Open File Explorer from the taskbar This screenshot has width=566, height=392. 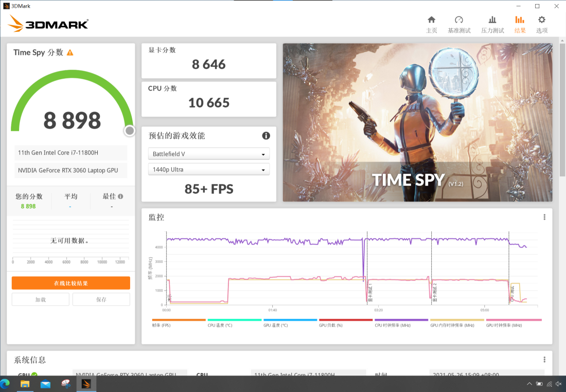pos(25,384)
